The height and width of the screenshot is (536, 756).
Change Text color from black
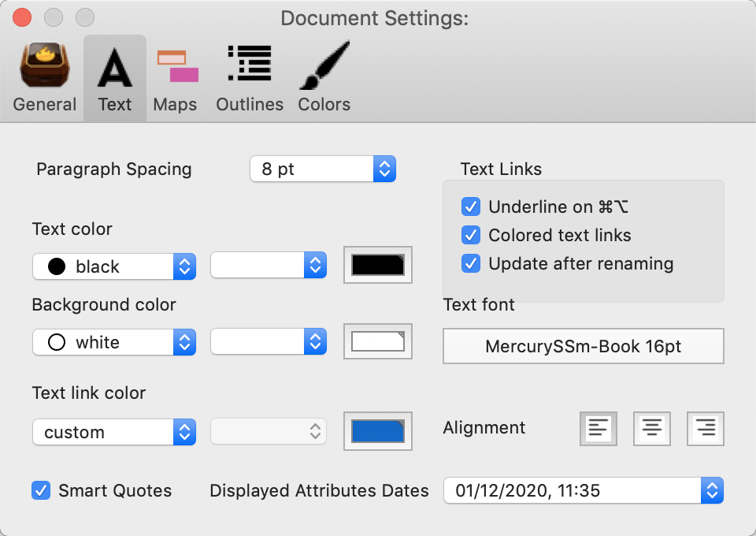(x=114, y=266)
